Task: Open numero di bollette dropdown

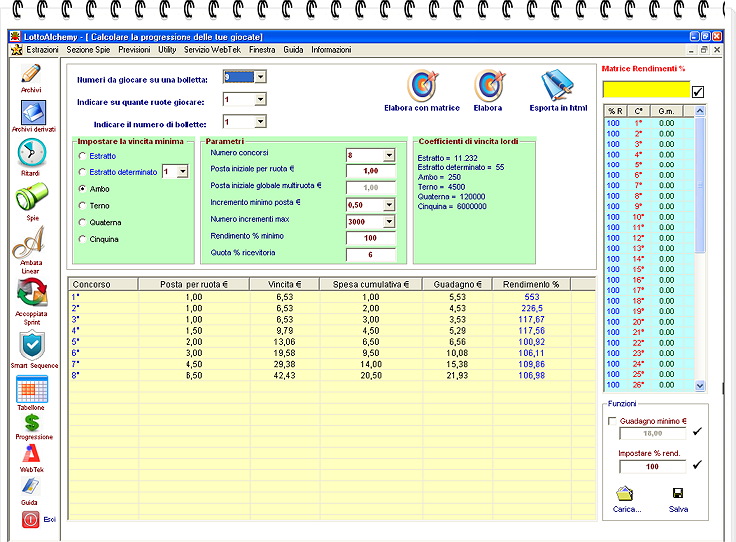Action: (x=261, y=122)
